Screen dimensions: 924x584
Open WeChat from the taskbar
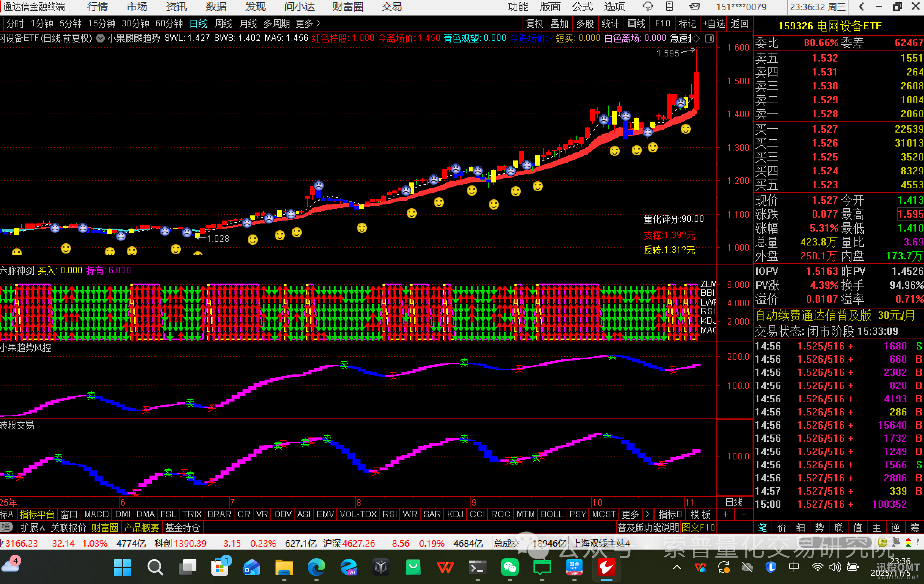pyautogui.click(x=510, y=567)
